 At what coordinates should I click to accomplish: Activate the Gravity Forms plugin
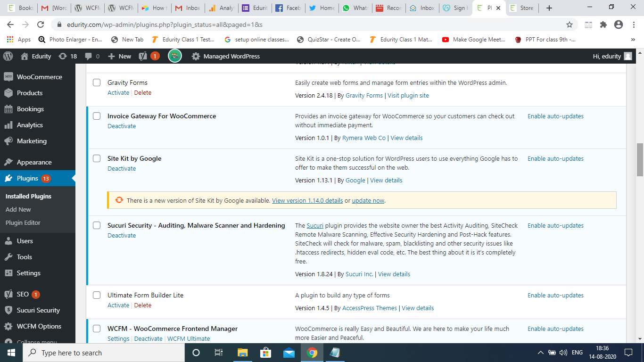click(x=118, y=93)
